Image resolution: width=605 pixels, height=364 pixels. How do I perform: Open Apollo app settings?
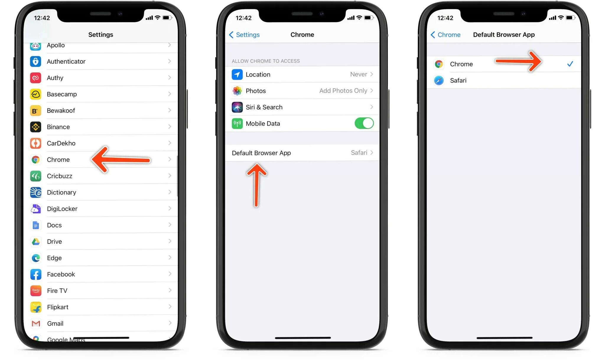point(100,45)
